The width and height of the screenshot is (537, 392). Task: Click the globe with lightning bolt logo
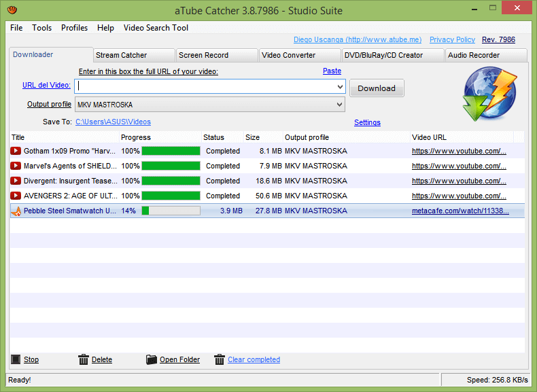(489, 94)
